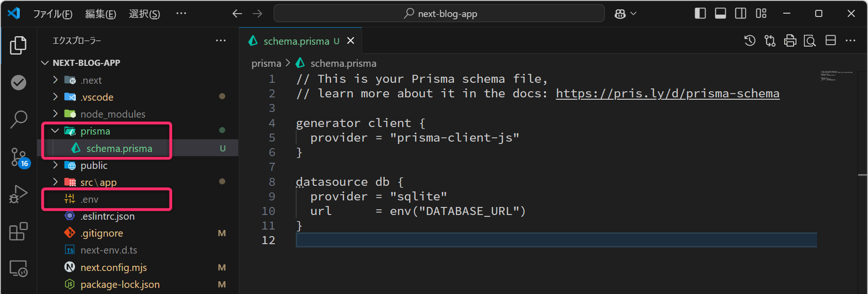868x294 pixels.
Task: Open the Extensions view icon
Action: [x=18, y=231]
